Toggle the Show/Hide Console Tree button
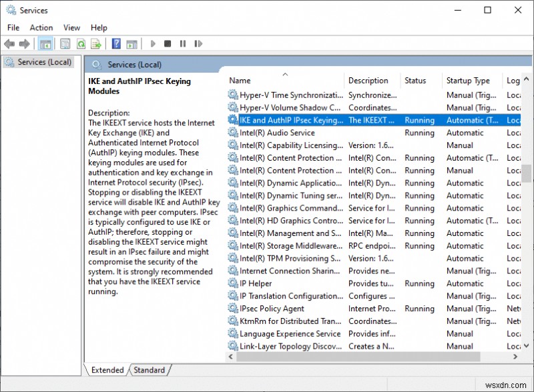The image size is (534, 392). 44,43
